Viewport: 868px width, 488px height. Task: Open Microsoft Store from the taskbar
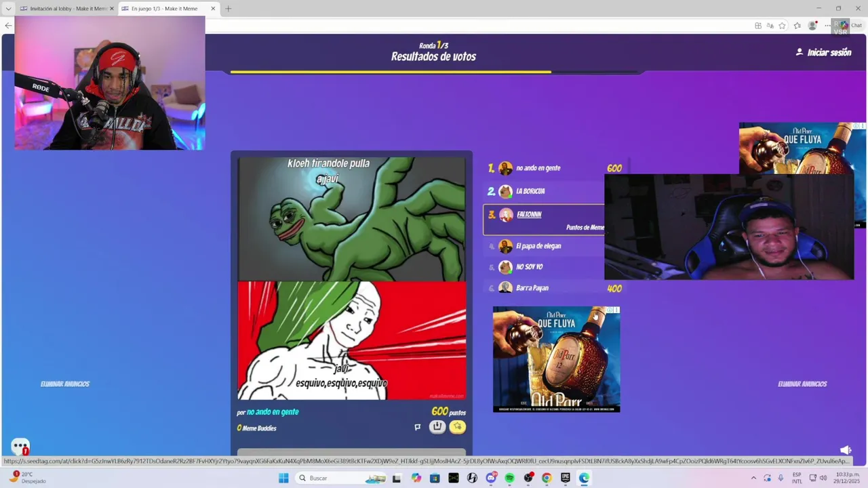pos(435,478)
